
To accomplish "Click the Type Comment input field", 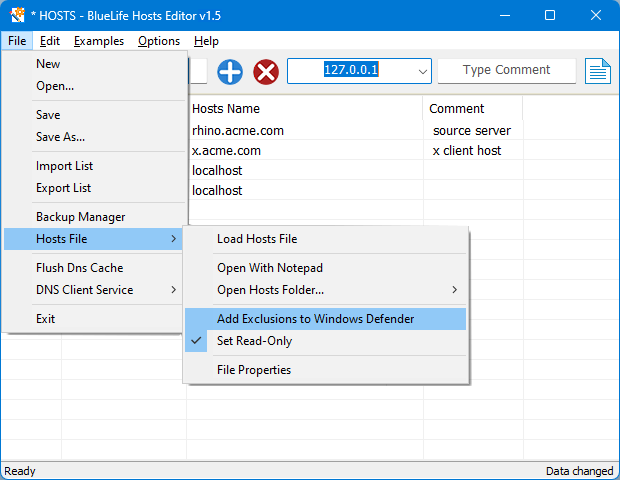I will [x=506, y=70].
